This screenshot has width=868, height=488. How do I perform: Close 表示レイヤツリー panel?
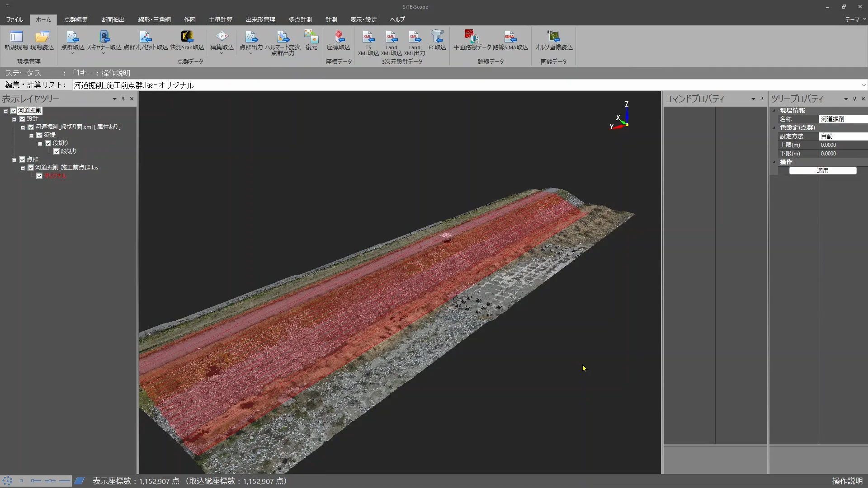click(x=132, y=99)
